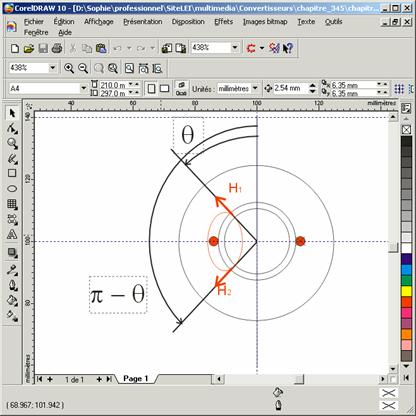Screen dimensions: 416x416
Task: Select the Zoom tool in toolbox
Action: (x=12, y=143)
